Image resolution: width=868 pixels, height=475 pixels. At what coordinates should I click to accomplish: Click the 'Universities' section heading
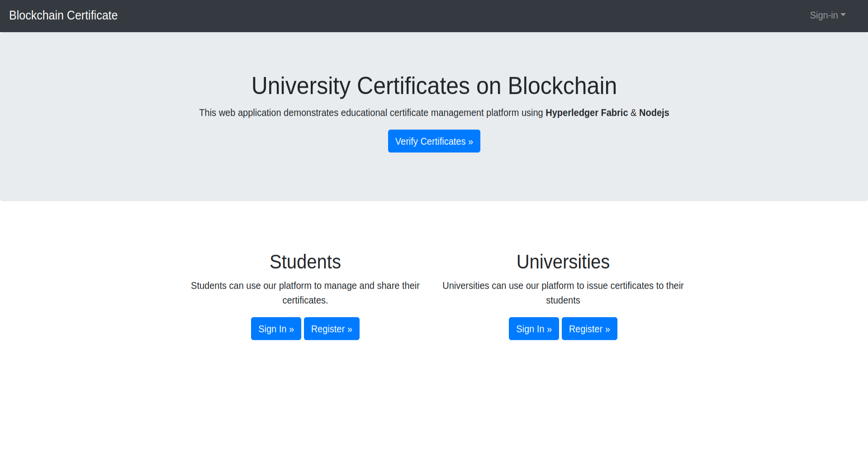point(563,262)
